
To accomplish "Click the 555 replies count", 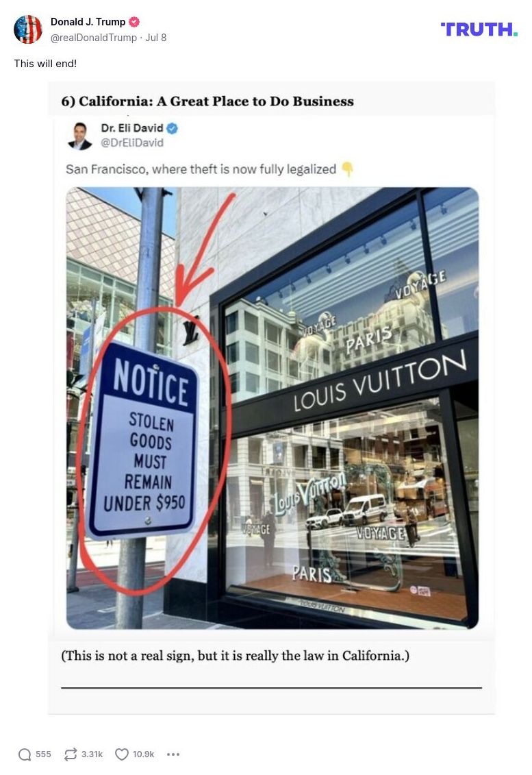I will pyautogui.click(x=43, y=754).
